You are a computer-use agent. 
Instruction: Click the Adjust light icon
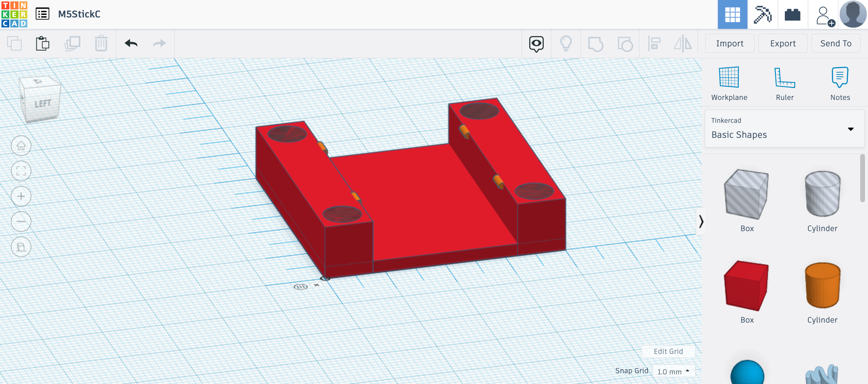[566, 43]
